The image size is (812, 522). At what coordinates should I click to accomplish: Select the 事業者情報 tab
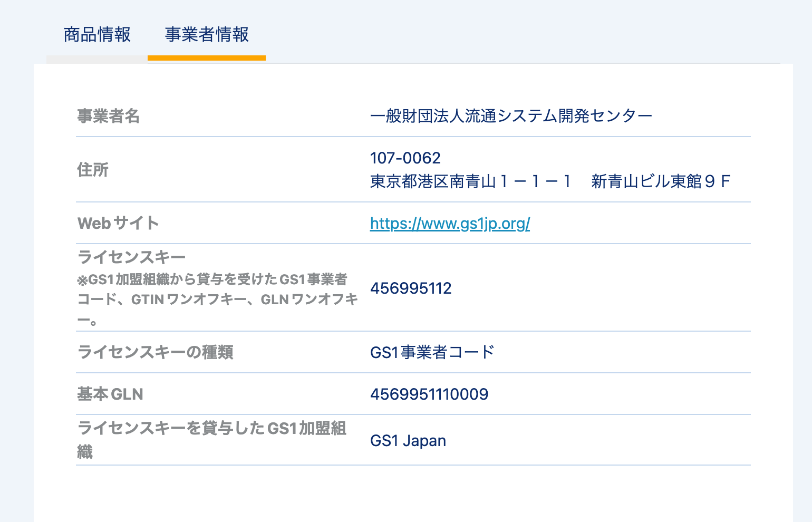coord(206,35)
